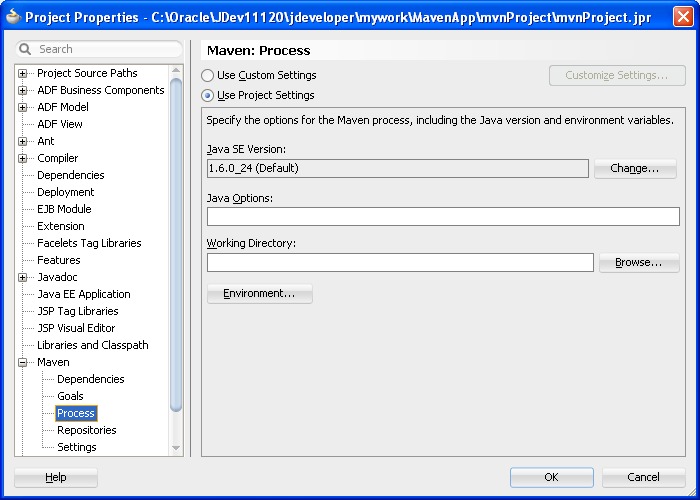Focus the Working Directory text field

pyautogui.click(x=400, y=263)
